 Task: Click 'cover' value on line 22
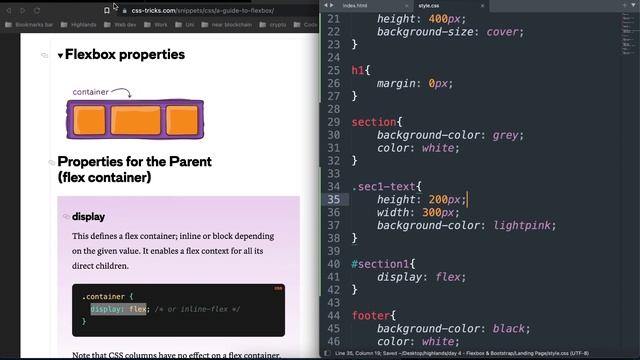[502, 32]
